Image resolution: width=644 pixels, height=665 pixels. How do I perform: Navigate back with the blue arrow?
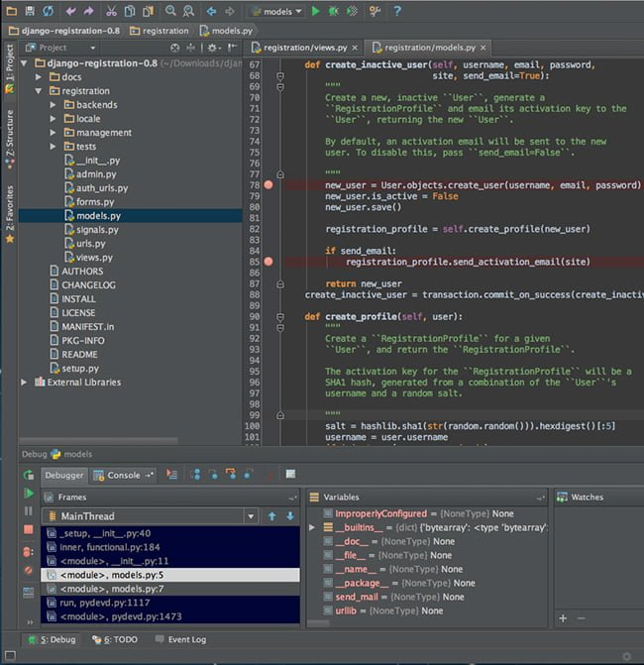point(211,12)
